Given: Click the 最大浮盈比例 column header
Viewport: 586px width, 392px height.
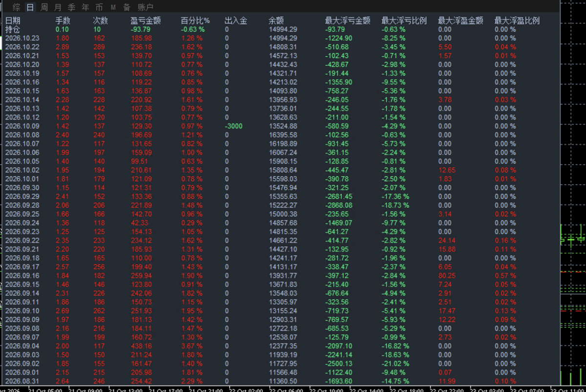Looking at the screenshot, I should tap(517, 21).
